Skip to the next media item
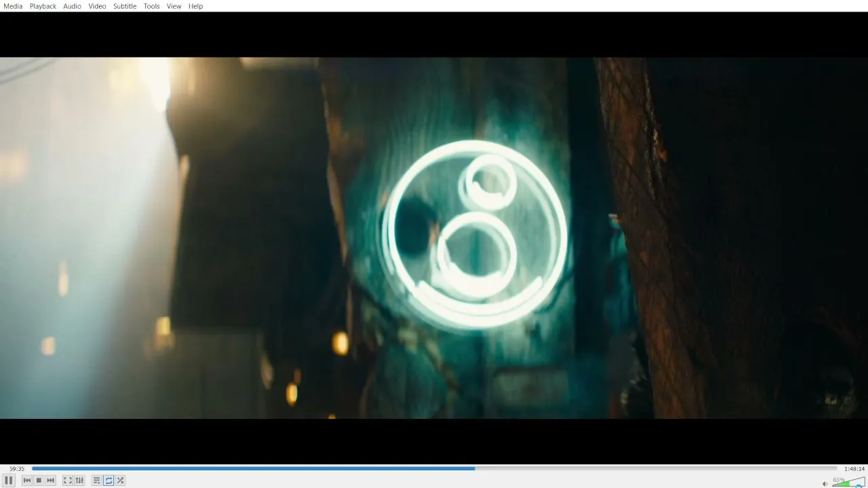Viewport: 868px width, 488px height. click(50, 481)
